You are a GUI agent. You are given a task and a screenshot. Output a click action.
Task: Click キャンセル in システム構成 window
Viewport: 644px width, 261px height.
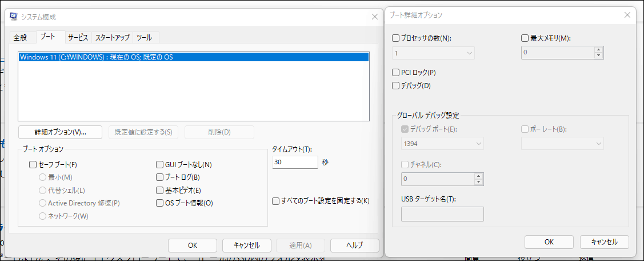tap(246, 246)
